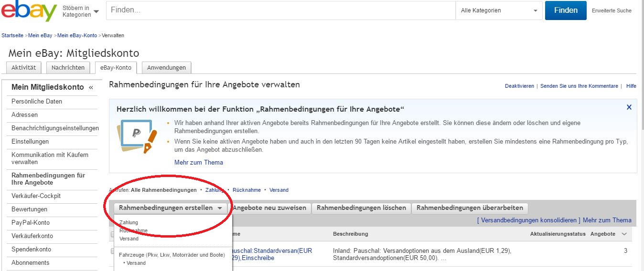
Task: Filter by Versand policies link
Action: click(x=279, y=190)
